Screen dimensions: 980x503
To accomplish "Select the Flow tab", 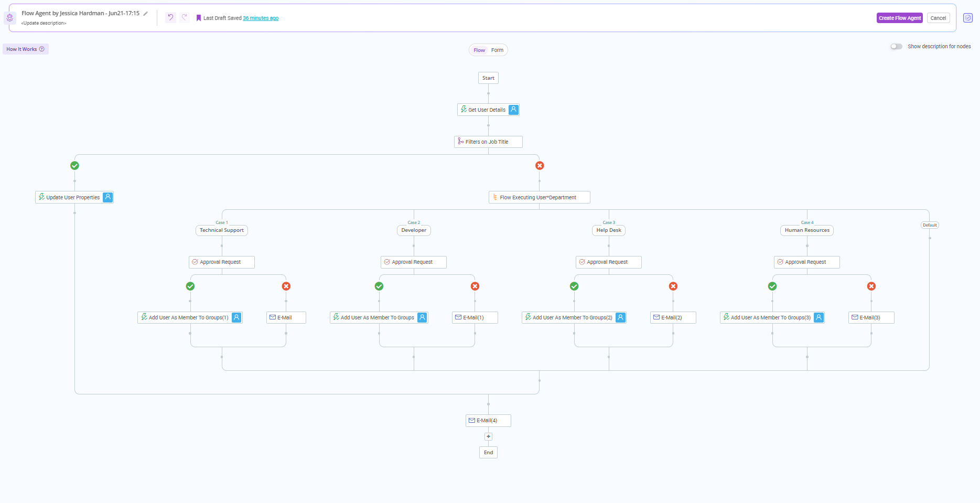I will [479, 50].
